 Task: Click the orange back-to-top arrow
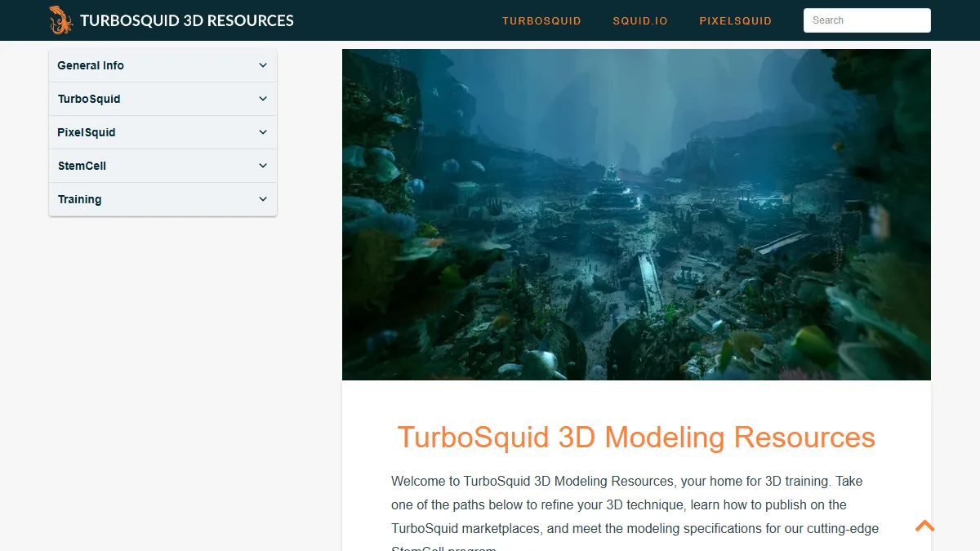click(924, 527)
